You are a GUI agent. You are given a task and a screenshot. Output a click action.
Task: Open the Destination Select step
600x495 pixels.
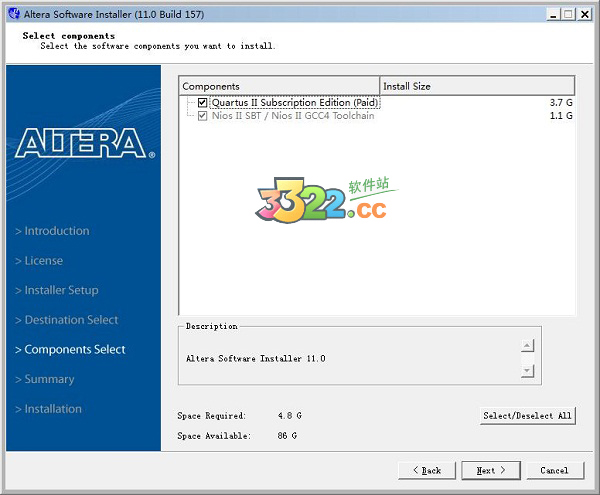click(x=67, y=320)
